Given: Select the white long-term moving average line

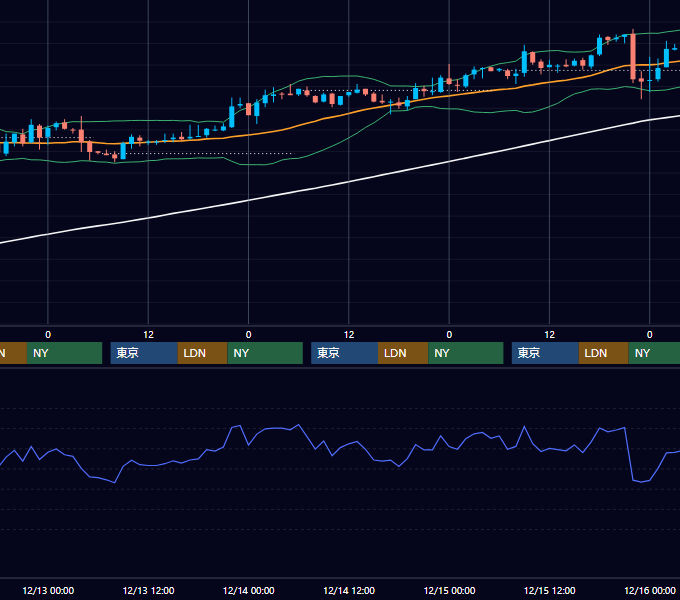Looking at the screenshot, I should point(349,182).
